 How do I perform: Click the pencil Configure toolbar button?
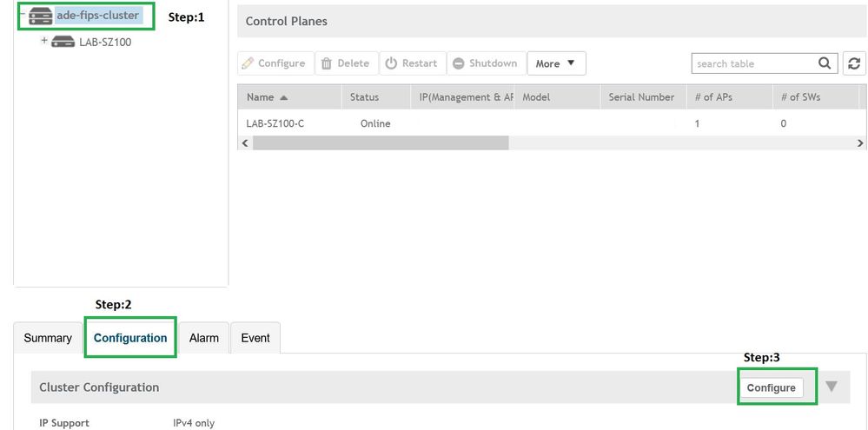[x=274, y=63]
